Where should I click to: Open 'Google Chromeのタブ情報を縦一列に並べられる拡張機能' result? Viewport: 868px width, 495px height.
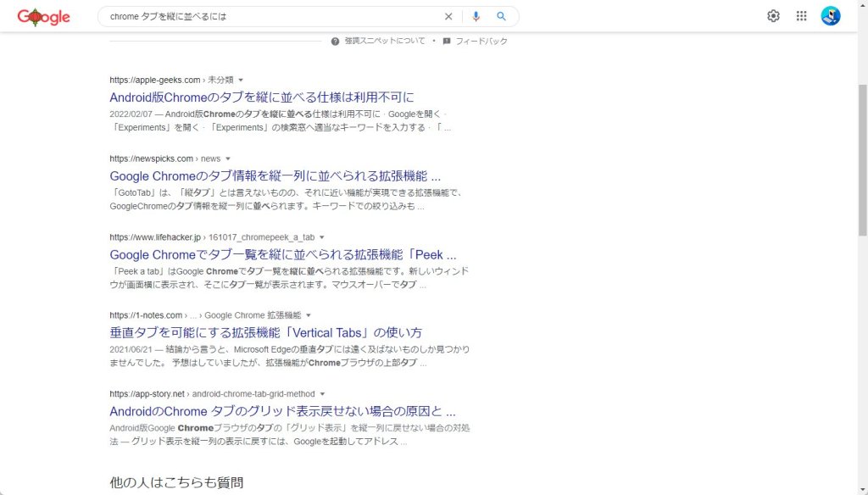[x=275, y=176]
